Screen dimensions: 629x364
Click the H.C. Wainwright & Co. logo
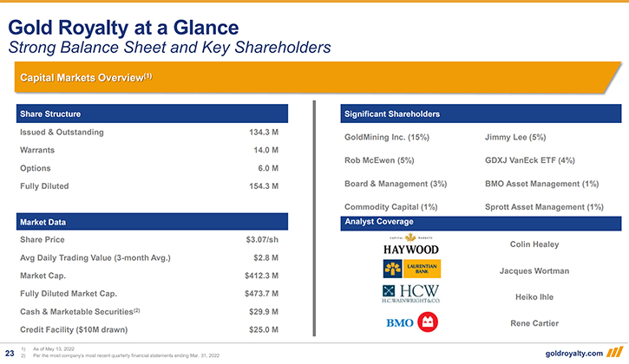tap(410, 296)
